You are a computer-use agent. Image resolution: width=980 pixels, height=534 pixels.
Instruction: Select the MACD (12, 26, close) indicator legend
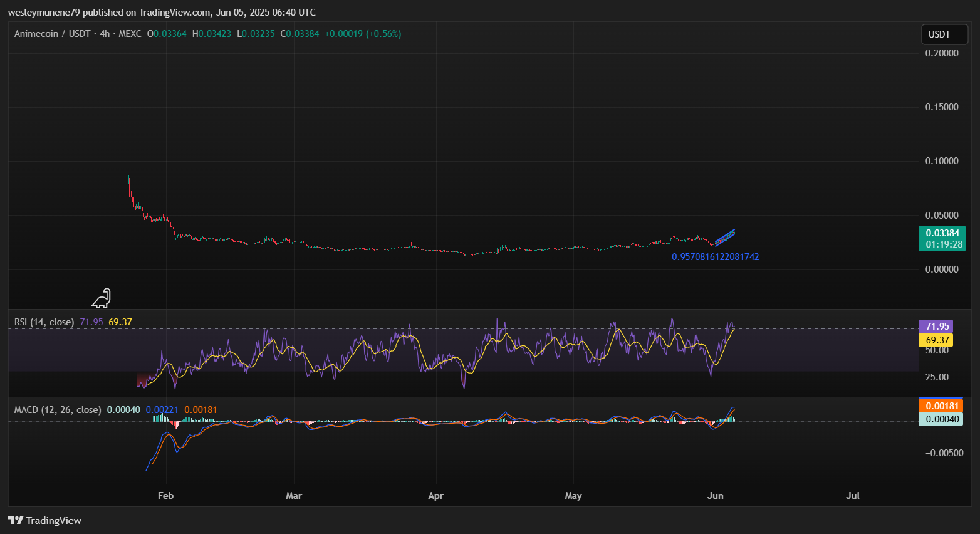tap(58, 410)
